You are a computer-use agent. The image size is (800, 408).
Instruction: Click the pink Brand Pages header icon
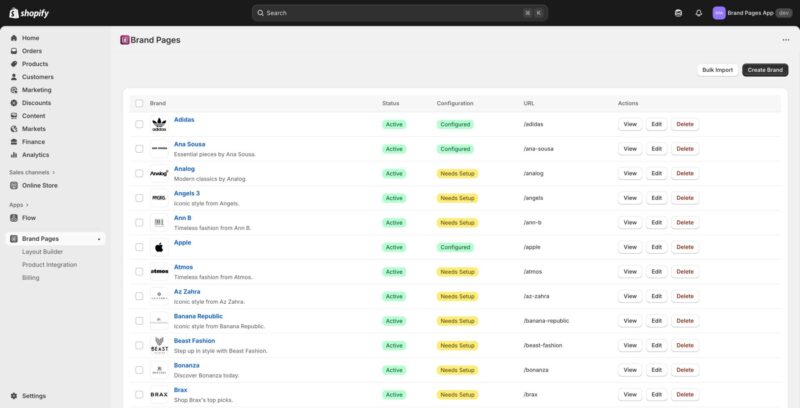pos(124,40)
